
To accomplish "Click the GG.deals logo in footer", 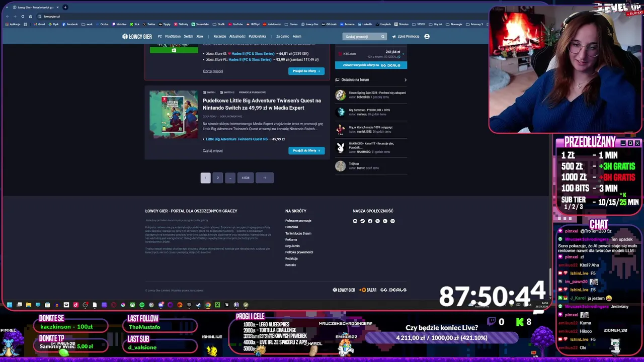I will 393,290.
